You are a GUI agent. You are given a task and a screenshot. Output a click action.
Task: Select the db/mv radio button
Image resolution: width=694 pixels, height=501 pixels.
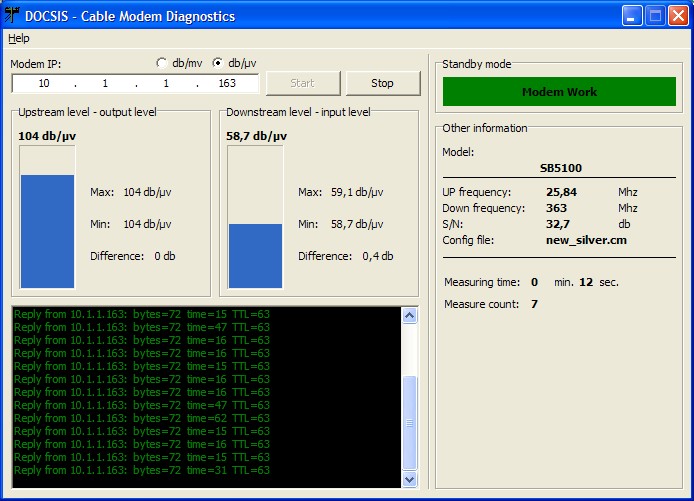161,63
